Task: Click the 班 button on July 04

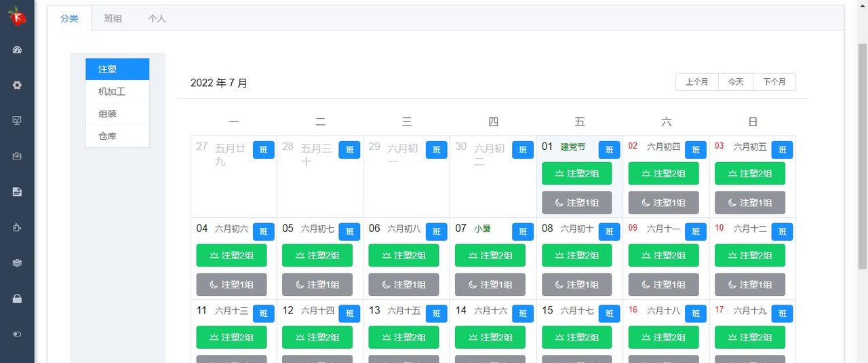Action: click(x=264, y=231)
